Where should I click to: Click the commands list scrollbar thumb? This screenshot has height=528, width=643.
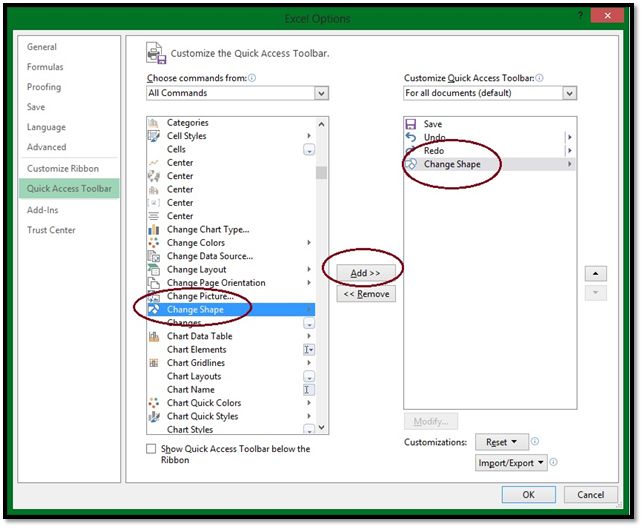[x=322, y=173]
